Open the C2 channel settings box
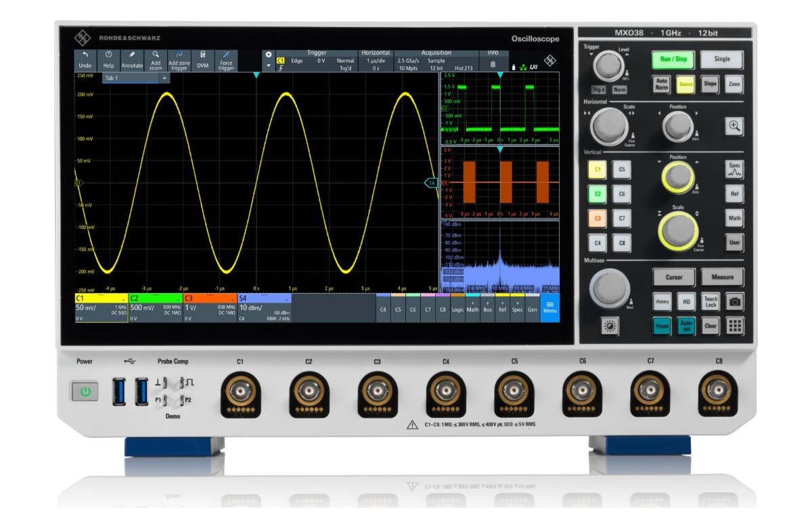 (156, 307)
